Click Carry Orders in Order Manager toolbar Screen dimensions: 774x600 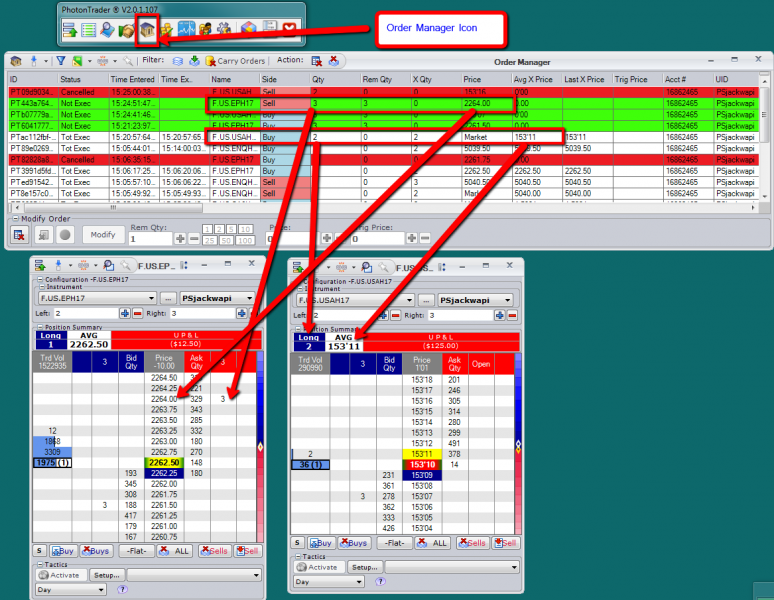tap(235, 61)
